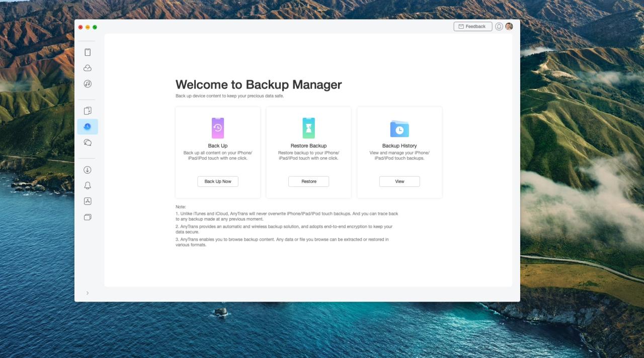The height and width of the screenshot is (358, 644).
Task: Click Back Up Now button
Action: click(x=218, y=181)
